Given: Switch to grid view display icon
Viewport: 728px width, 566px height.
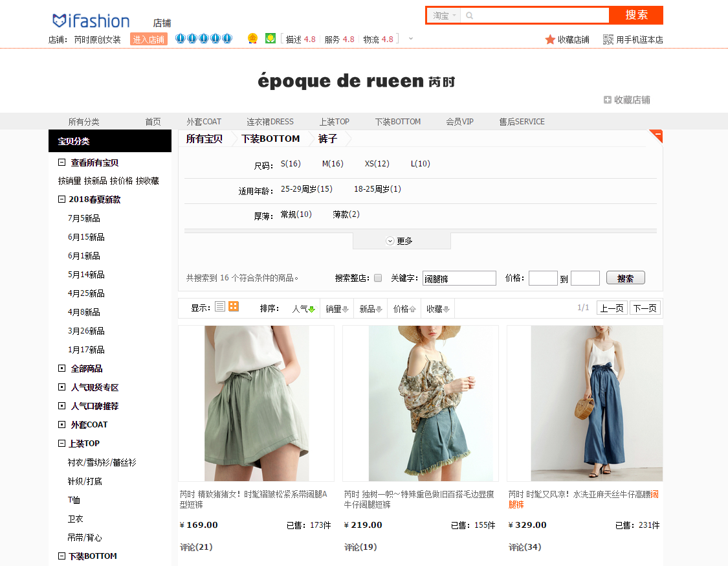Looking at the screenshot, I should [234, 307].
